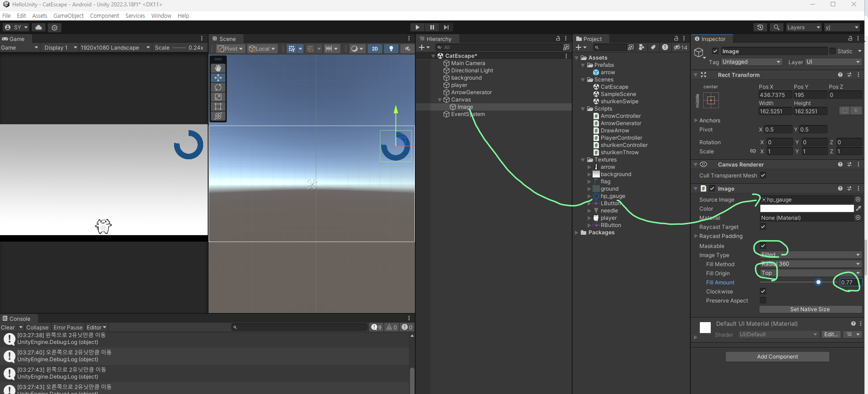Toggle scene lighting bulb icon

click(391, 49)
